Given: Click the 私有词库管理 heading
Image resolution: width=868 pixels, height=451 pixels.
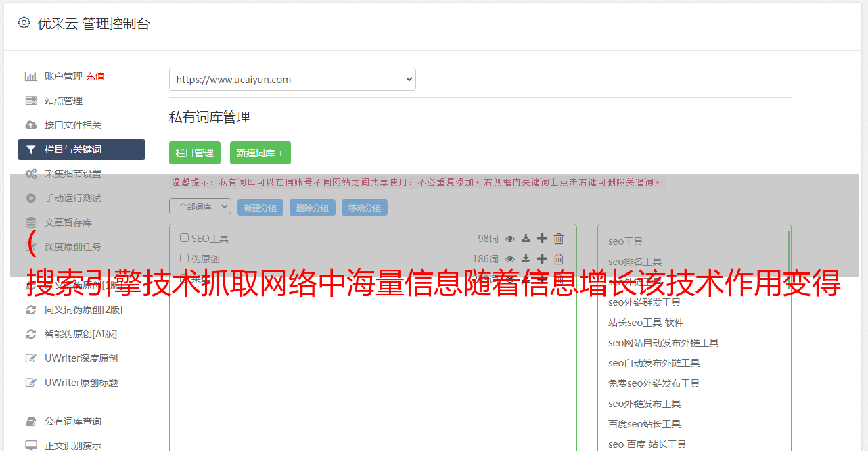Looking at the screenshot, I should [x=210, y=117].
